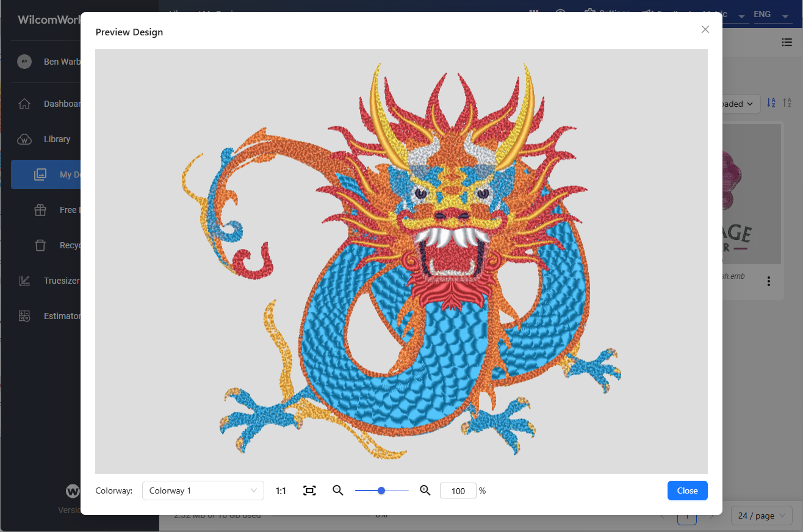This screenshot has height=532, width=803.
Task: Open the Colorway 1 dropdown
Action: point(203,491)
